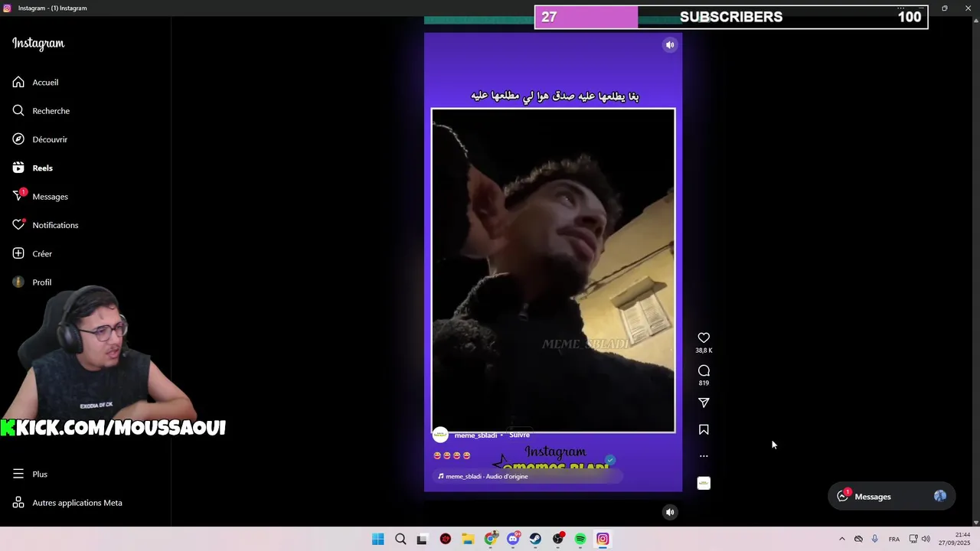Image resolution: width=980 pixels, height=551 pixels.
Task: Like the reel with the heart icon
Action: pos(704,337)
